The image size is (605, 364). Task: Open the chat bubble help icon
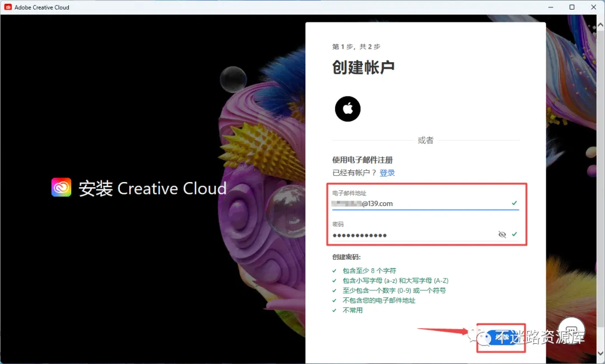[x=571, y=331]
